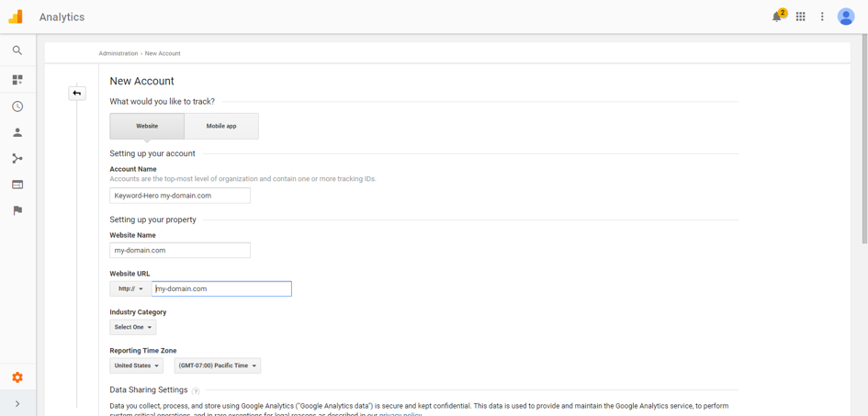Click the 'Setting up your property' heading
Screen dimensions: 868x416
[x=152, y=219]
